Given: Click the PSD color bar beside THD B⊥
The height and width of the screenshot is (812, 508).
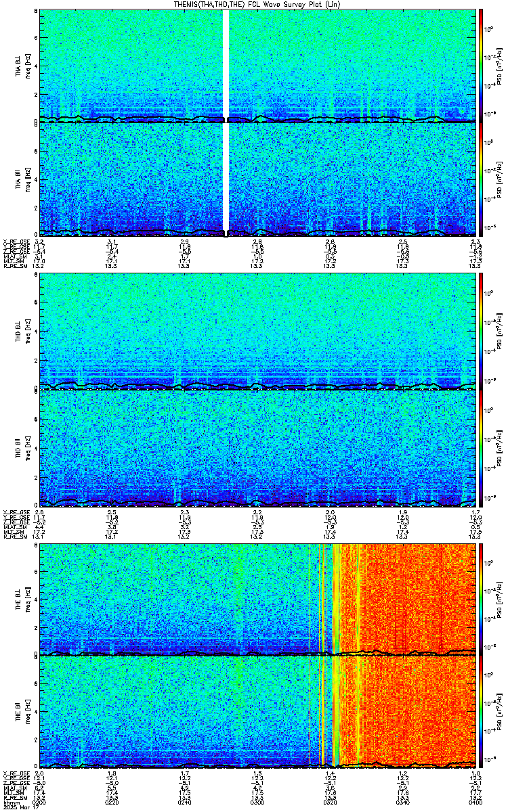Looking at the screenshot, I should click(x=482, y=332).
